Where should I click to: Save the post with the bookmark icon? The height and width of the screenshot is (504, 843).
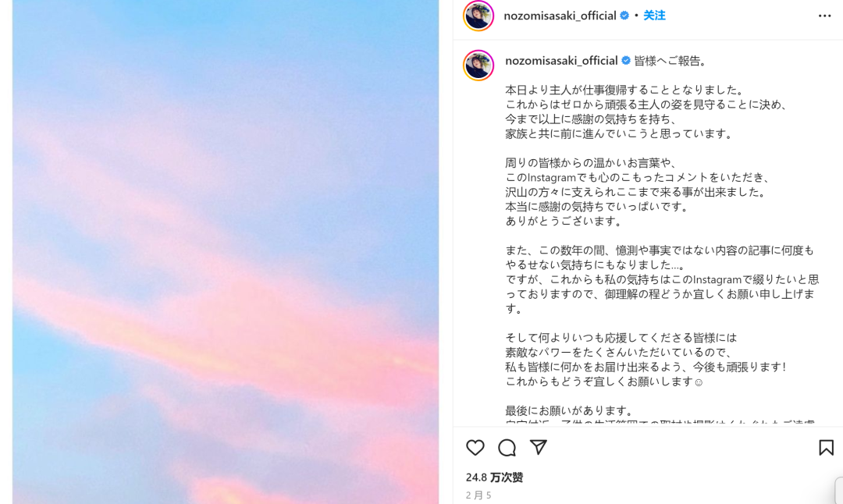pyautogui.click(x=826, y=448)
